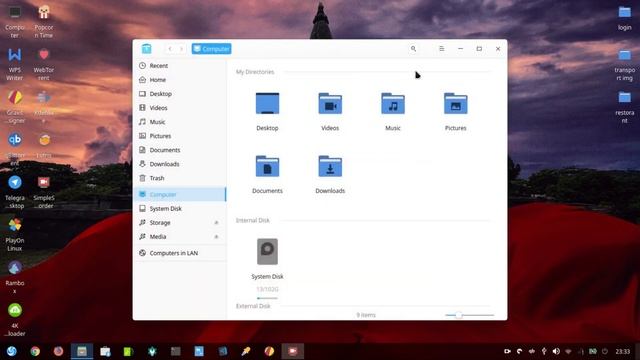
Task: Select Home in the sidebar
Action: (180, 80)
